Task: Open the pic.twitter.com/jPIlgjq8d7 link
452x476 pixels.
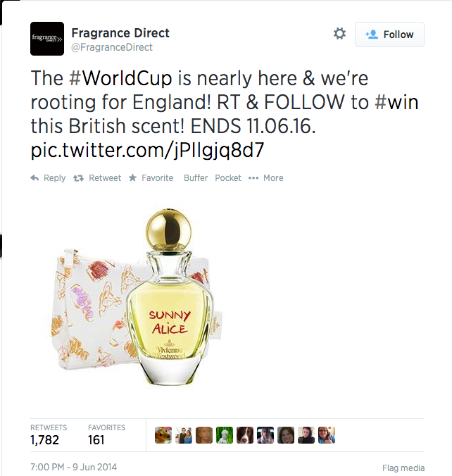Action: [148, 150]
